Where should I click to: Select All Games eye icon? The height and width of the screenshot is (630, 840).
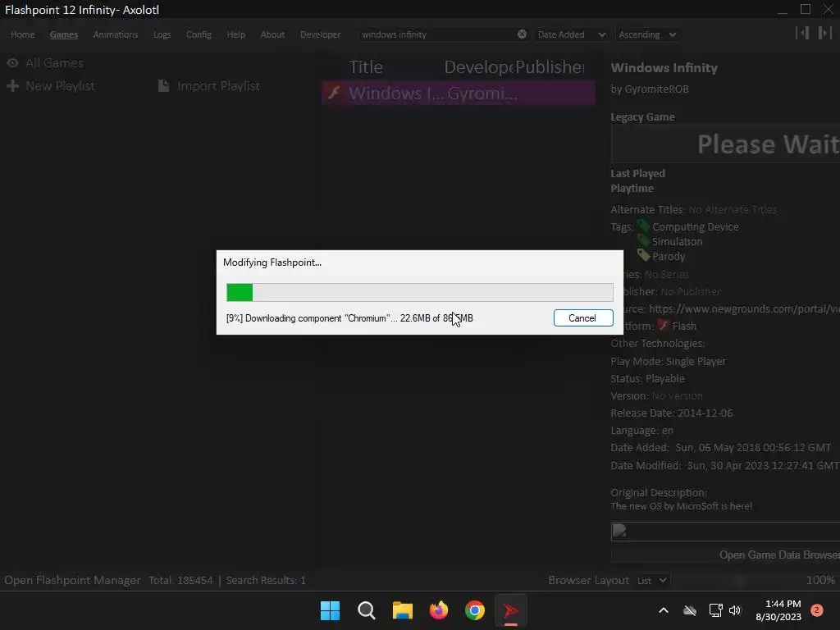12,62
